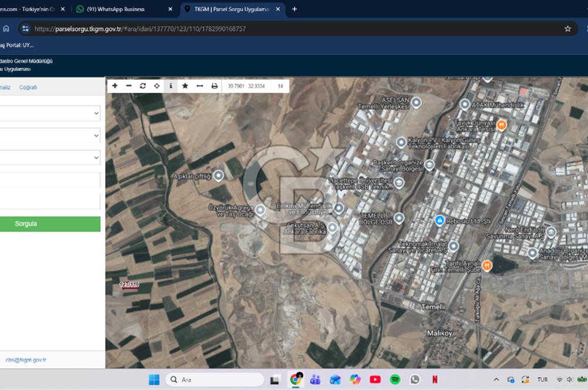The width and height of the screenshot is (588, 390).
Task: Click the Rebosio Ltd. Şti shopping pin
Action: (x=439, y=220)
